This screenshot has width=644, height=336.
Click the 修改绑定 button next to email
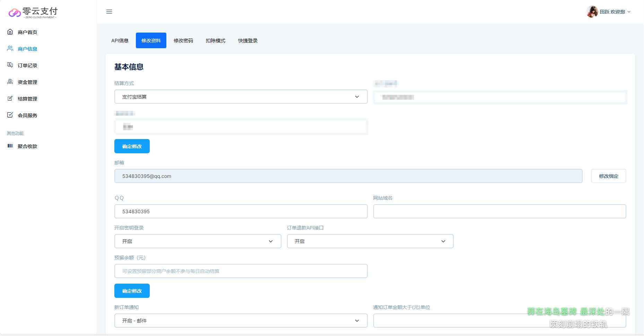coord(608,176)
